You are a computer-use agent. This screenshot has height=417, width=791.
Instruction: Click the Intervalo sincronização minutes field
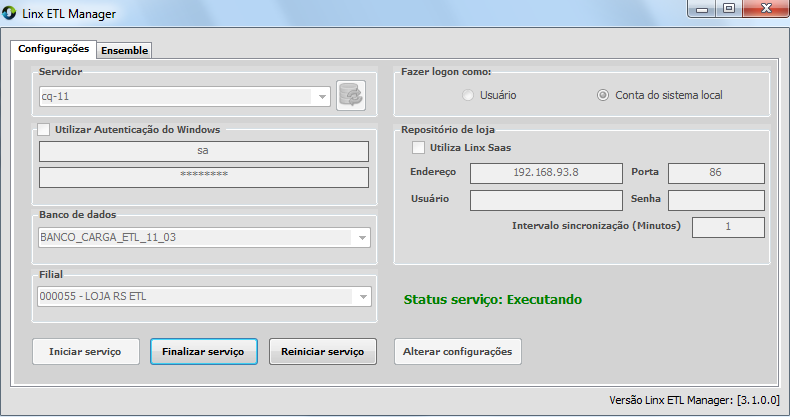[x=728, y=227]
